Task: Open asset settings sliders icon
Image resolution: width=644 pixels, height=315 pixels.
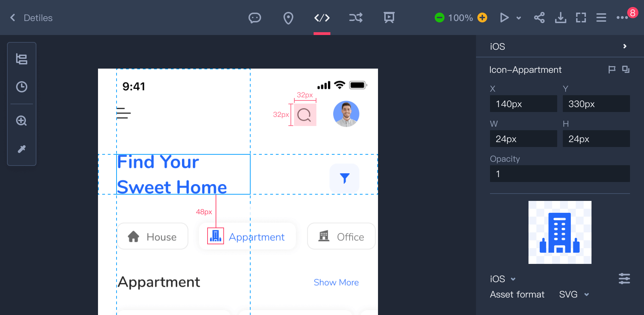Action: 624,279
